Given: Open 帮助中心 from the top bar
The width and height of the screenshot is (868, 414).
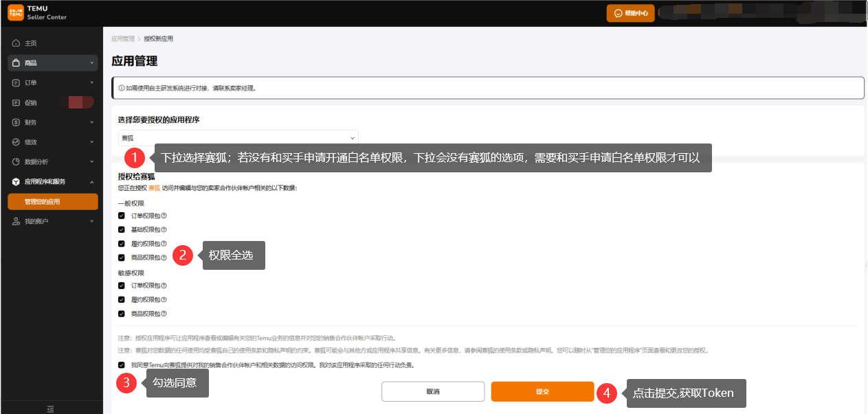Looking at the screenshot, I should (630, 13).
